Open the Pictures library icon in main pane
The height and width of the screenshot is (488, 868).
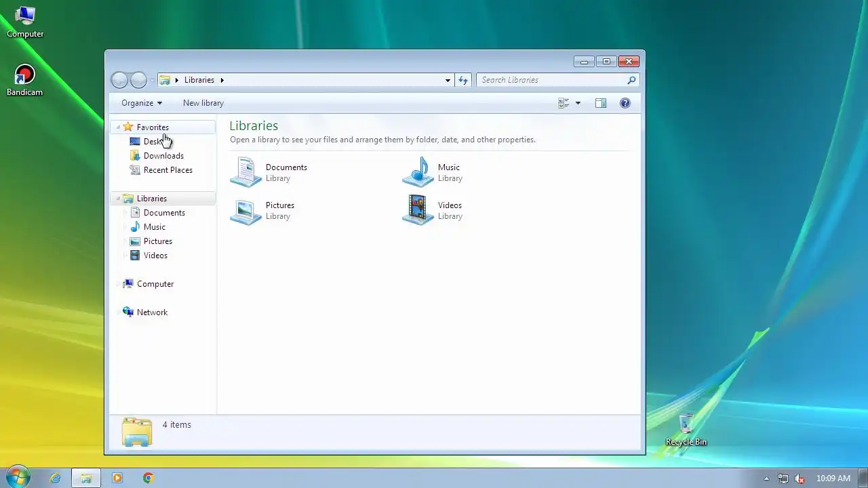click(245, 210)
